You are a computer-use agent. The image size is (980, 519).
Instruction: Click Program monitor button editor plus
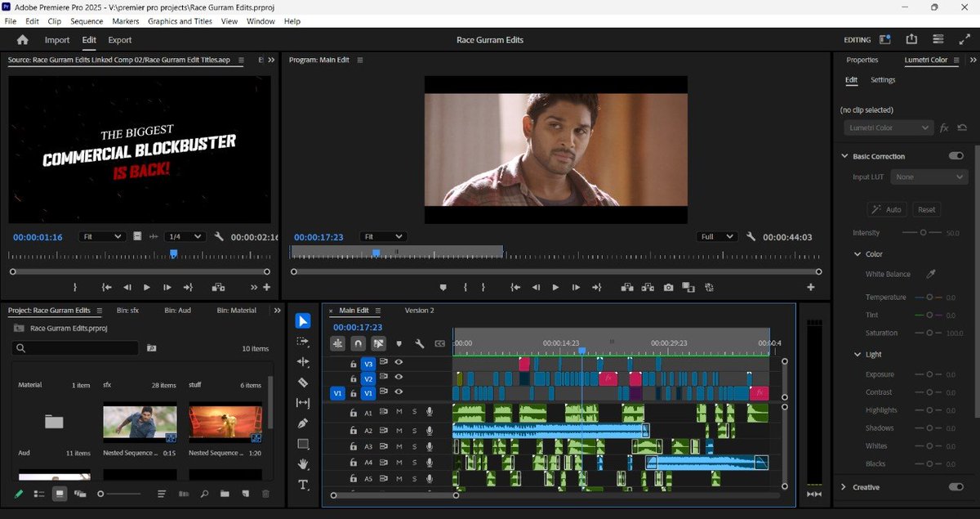pos(811,287)
